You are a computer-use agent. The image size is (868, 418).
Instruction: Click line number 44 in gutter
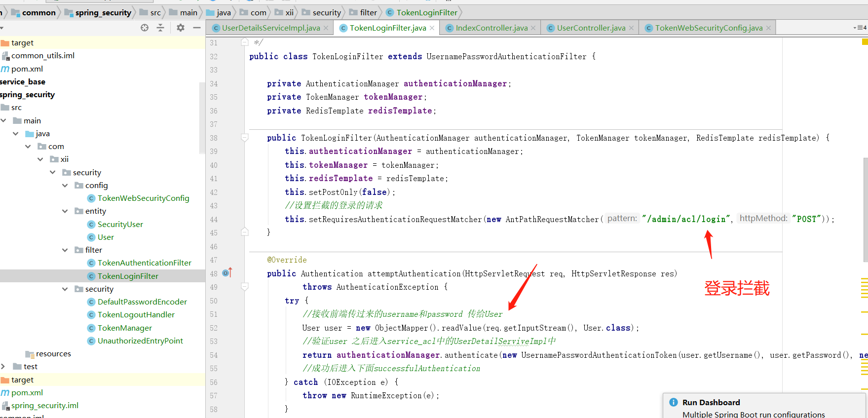(x=214, y=220)
